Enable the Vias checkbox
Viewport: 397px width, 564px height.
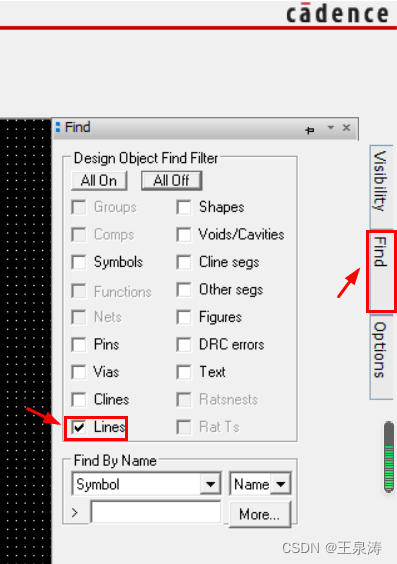coord(78,372)
